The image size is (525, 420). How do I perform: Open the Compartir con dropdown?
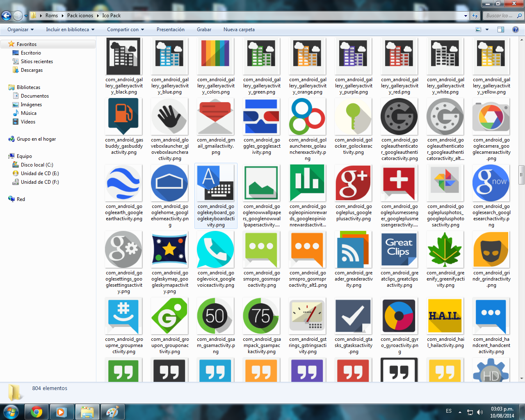[126, 30]
